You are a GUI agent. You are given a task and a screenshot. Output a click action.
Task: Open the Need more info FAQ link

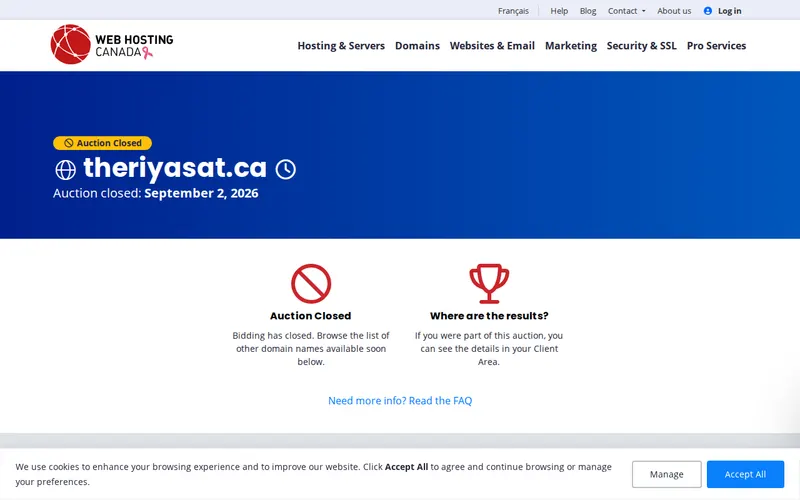point(400,401)
